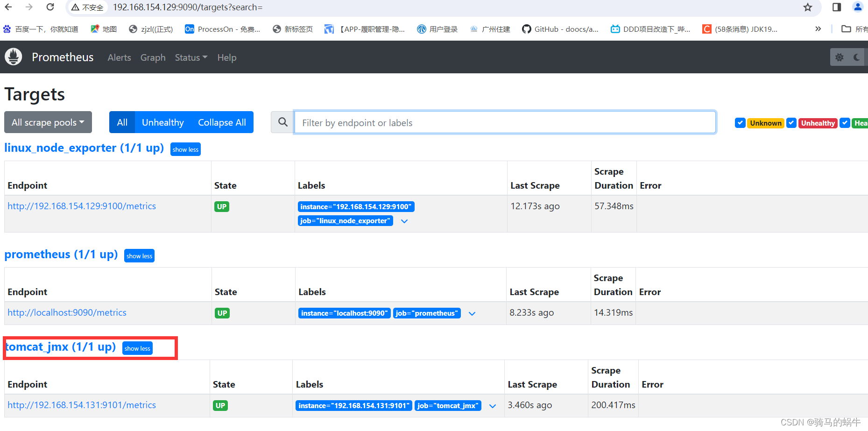Open the all-bookmarks folder icon
868x431 pixels.
(846, 29)
